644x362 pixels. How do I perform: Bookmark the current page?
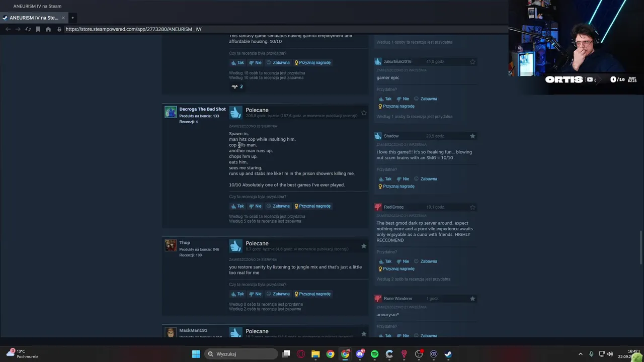[38, 29]
